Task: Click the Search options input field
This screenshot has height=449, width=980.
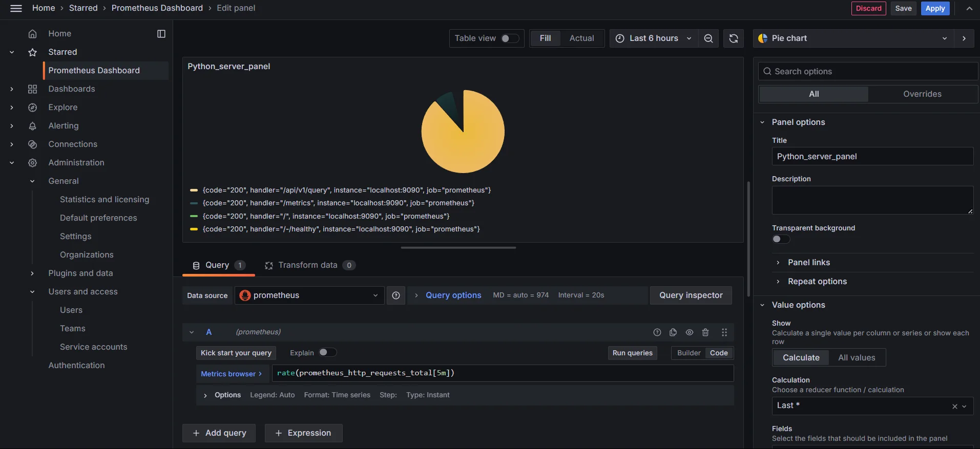Action: (868, 72)
